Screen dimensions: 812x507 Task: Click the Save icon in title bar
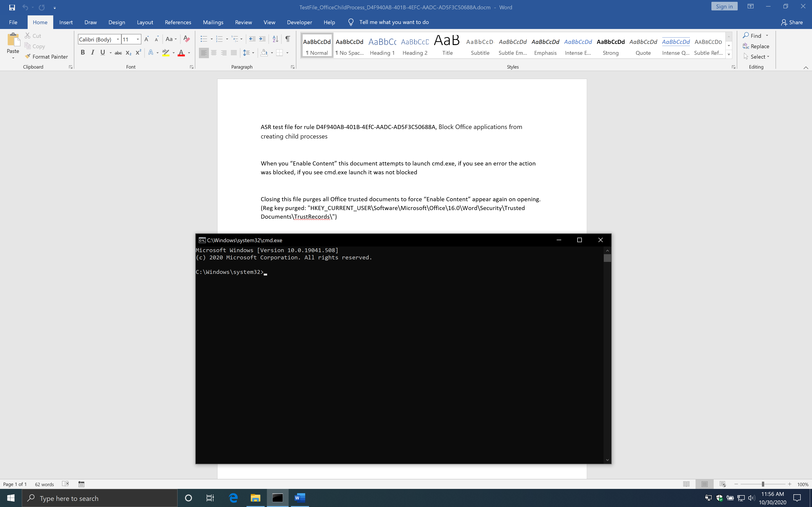click(x=12, y=7)
